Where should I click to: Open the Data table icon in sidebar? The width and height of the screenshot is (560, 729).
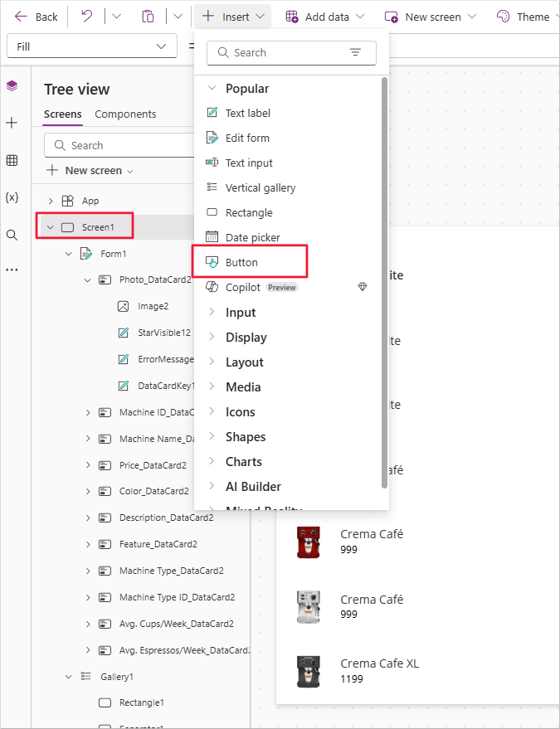pos(12,160)
